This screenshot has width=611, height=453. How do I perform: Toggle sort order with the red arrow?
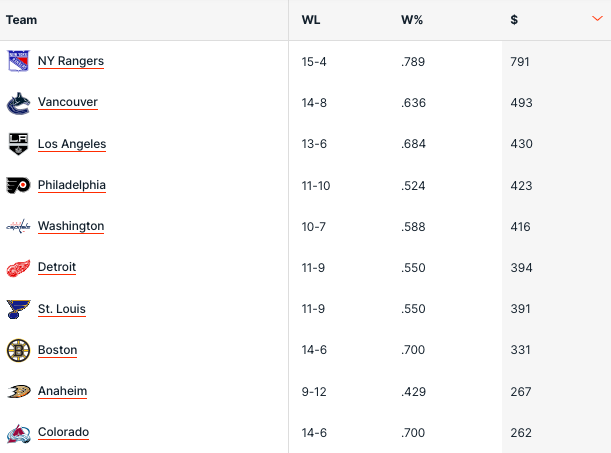[597, 19]
